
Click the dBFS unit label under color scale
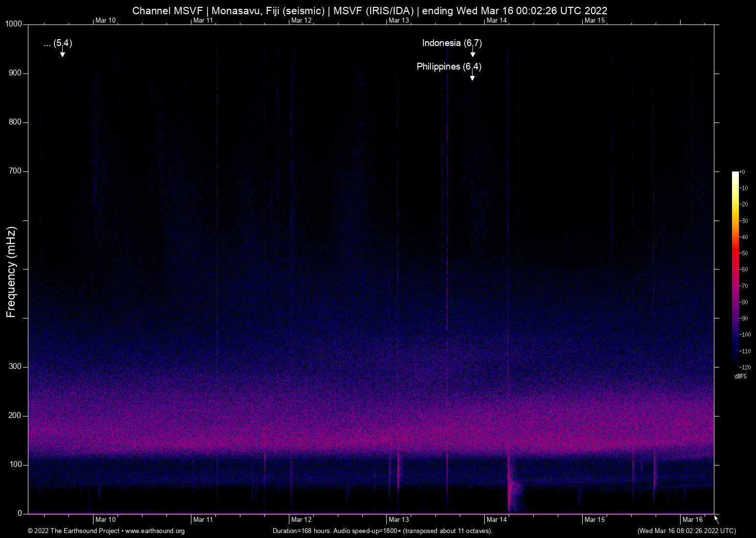pyautogui.click(x=740, y=377)
